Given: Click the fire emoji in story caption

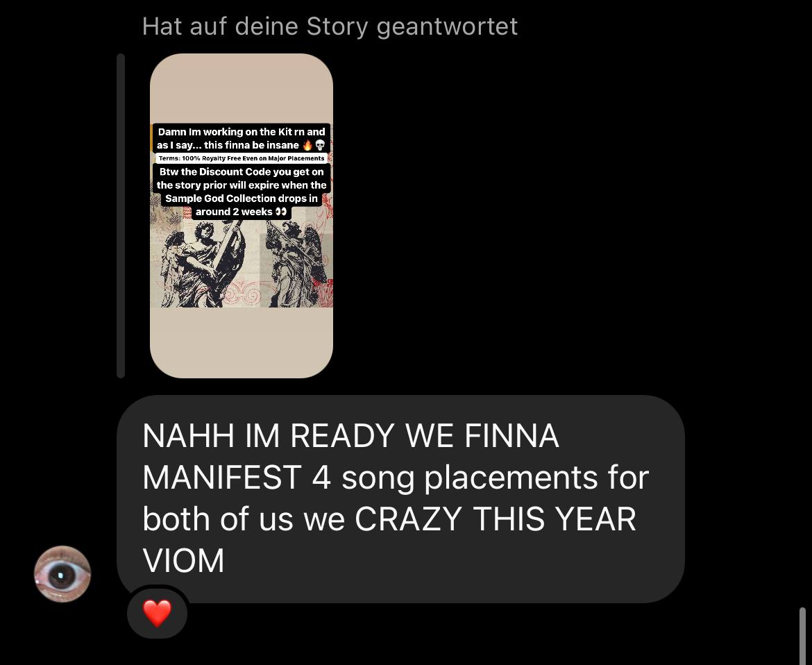Looking at the screenshot, I should (307, 145).
